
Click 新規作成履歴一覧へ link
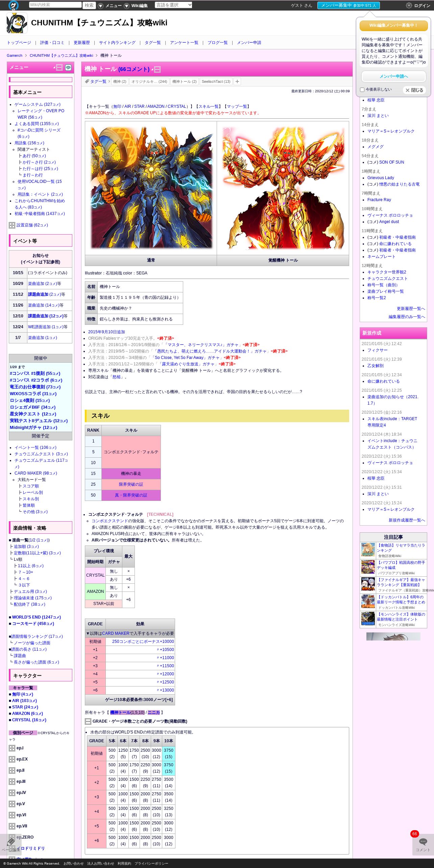pyautogui.click(x=407, y=520)
